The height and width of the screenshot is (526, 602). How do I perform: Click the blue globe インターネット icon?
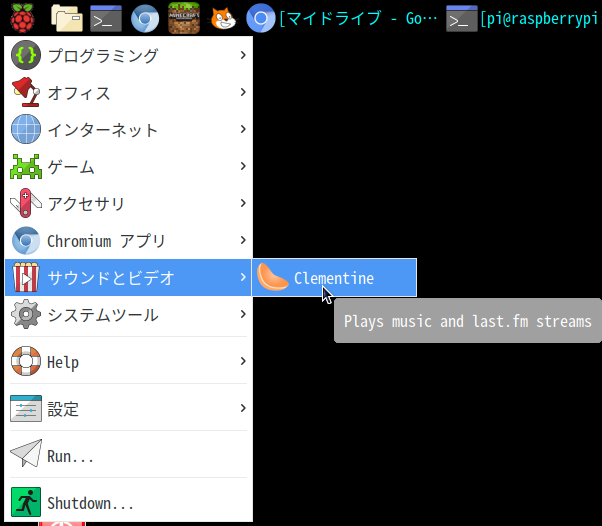click(x=26, y=129)
